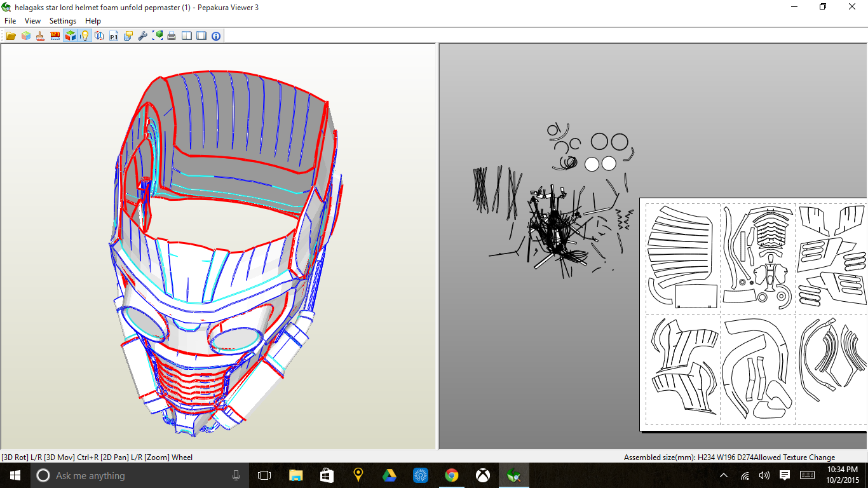This screenshot has width=868, height=488.
Task: Switch to the right-panel split layout icon
Action: tap(201, 36)
